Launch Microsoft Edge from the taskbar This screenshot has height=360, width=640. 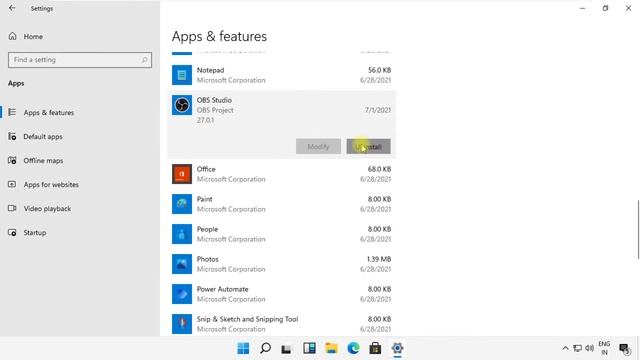click(353, 348)
